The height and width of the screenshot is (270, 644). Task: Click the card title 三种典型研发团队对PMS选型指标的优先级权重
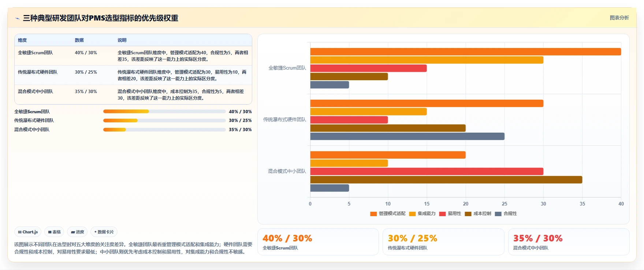(101, 18)
